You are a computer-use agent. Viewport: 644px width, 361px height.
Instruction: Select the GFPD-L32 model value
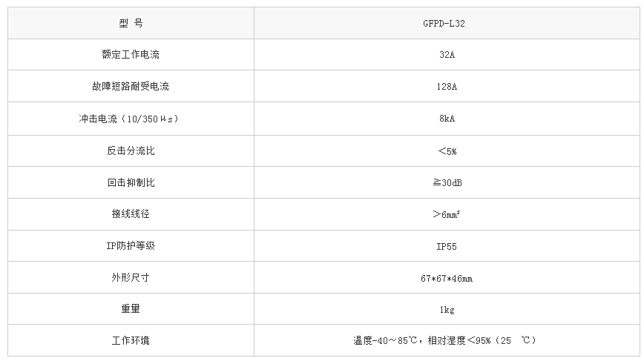coord(447,23)
